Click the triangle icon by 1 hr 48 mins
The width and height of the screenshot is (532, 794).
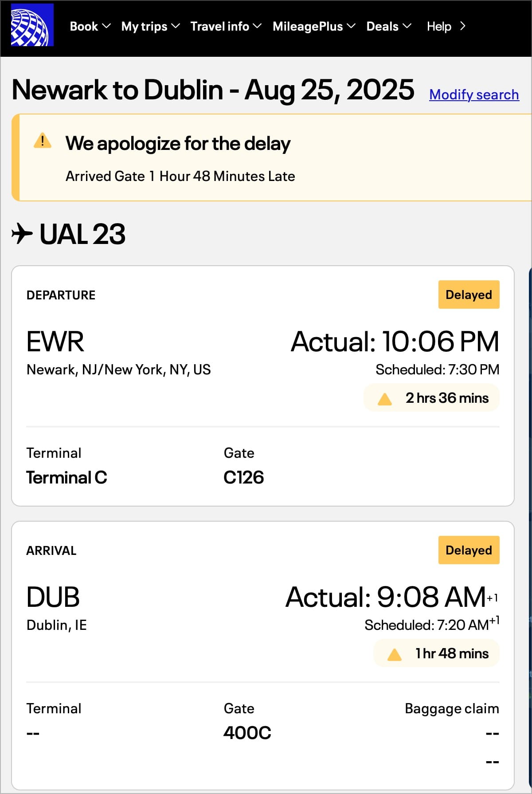point(394,654)
